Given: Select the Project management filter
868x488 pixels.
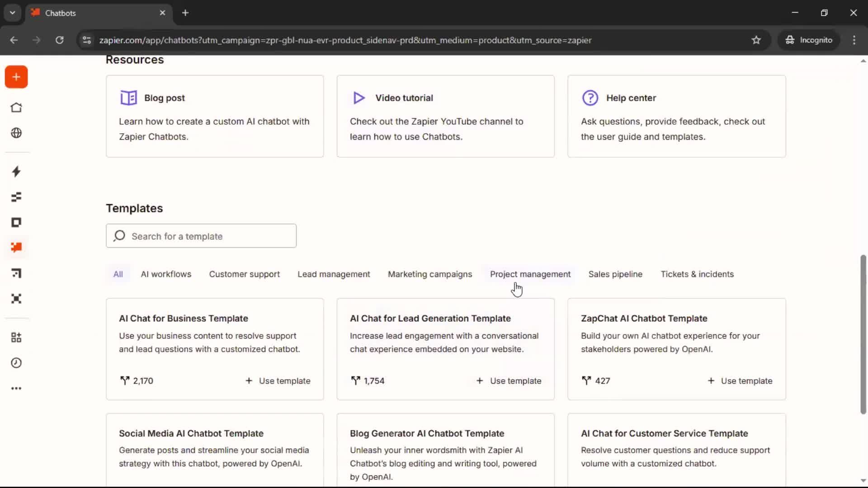Looking at the screenshot, I should 530,274.
